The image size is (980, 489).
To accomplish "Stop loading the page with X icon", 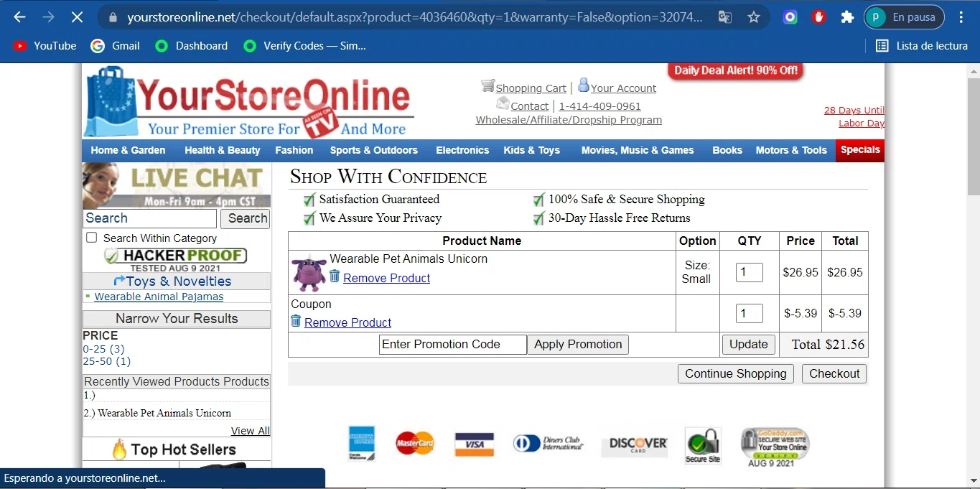I will click(77, 17).
